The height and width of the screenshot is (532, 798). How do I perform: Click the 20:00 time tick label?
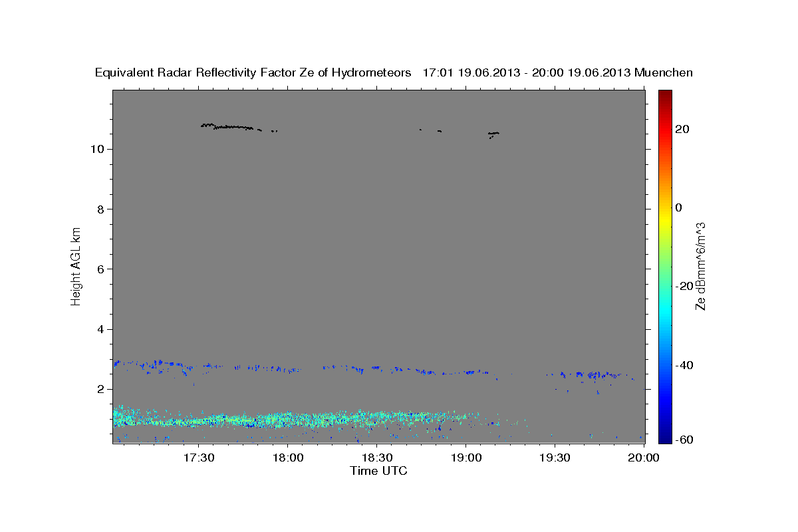[x=644, y=458]
